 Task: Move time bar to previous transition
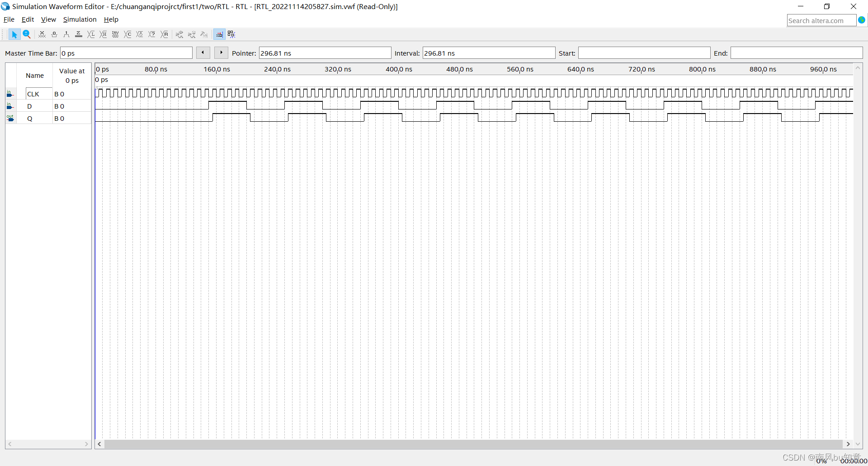(203, 53)
